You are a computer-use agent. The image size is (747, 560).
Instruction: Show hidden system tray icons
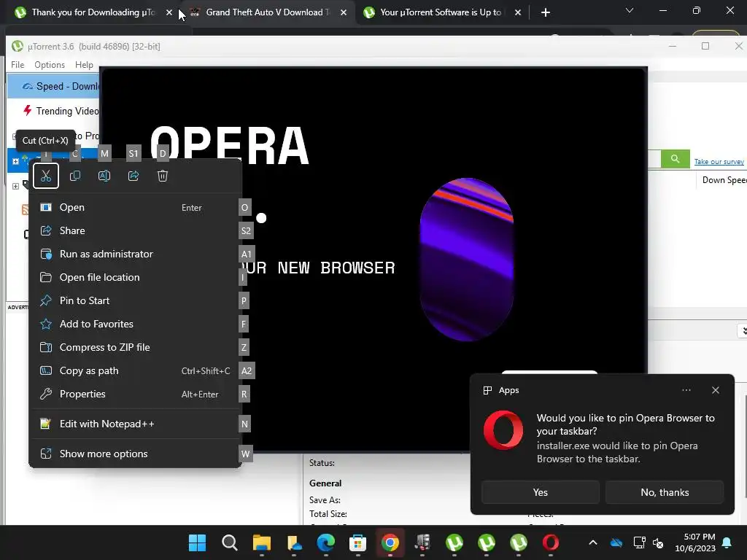(593, 542)
